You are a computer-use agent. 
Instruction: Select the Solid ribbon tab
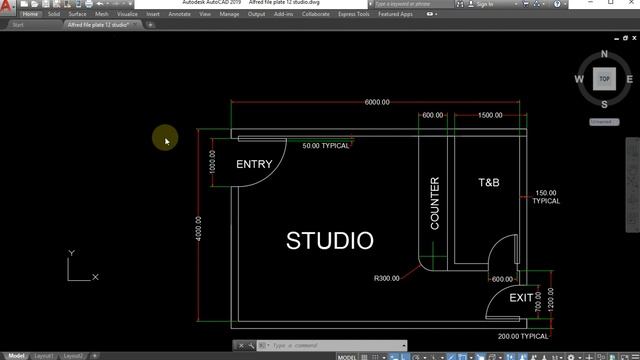54,14
